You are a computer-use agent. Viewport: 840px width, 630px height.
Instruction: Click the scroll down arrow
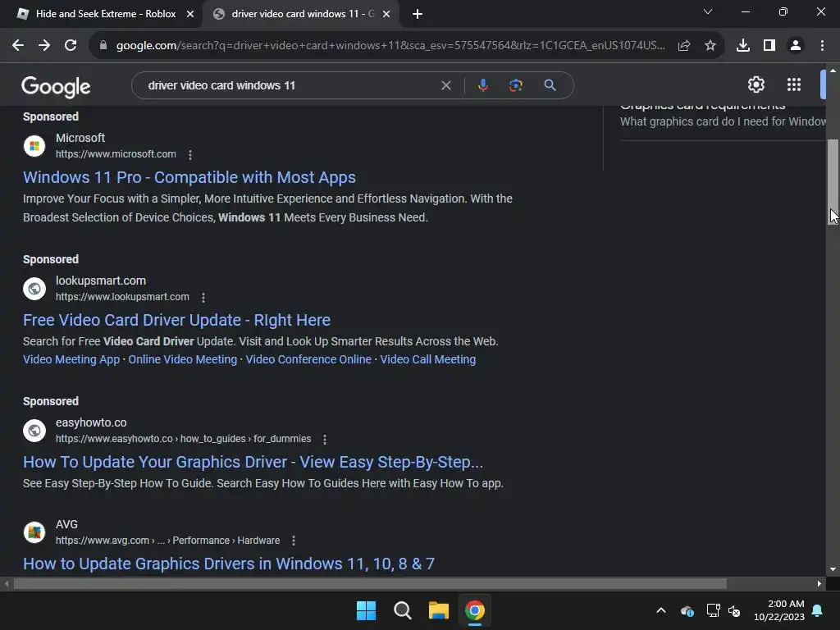pyautogui.click(x=833, y=569)
